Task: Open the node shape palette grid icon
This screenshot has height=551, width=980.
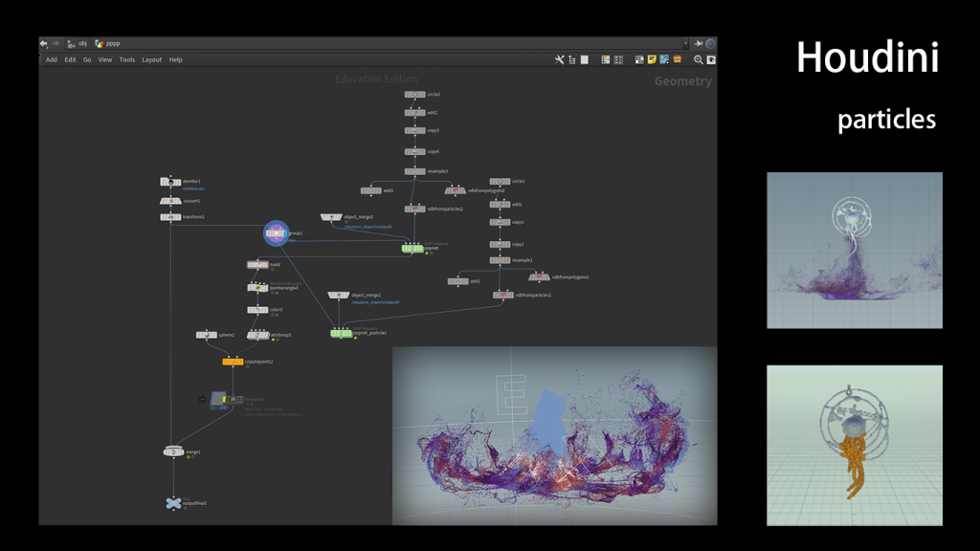Action: click(x=618, y=60)
